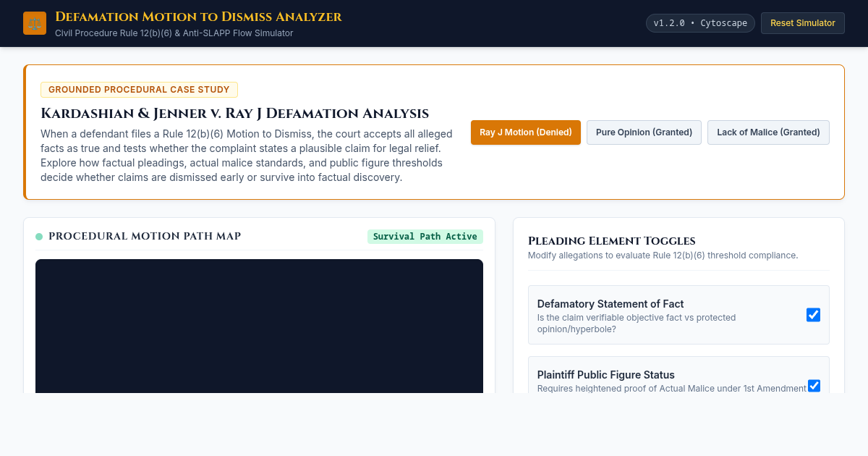Click the Kardashian & Jenner v. Ray J heading
This screenshot has width=868, height=456.
[x=234, y=114]
